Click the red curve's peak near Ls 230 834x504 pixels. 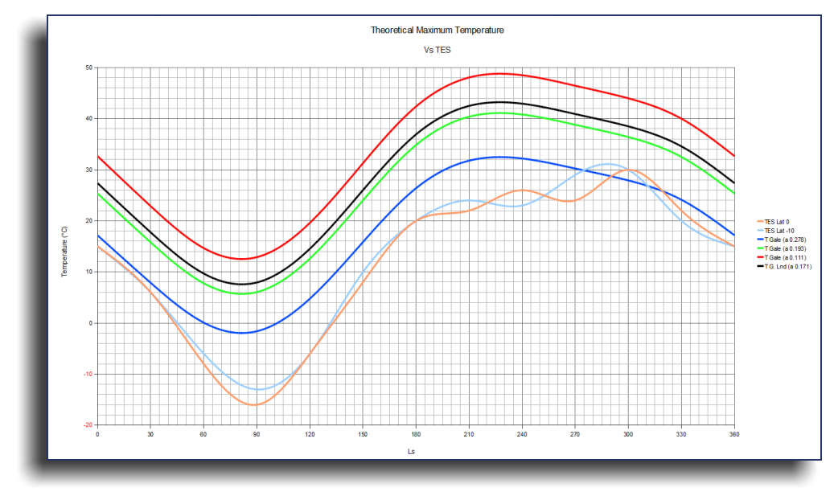[x=500, y=73]
